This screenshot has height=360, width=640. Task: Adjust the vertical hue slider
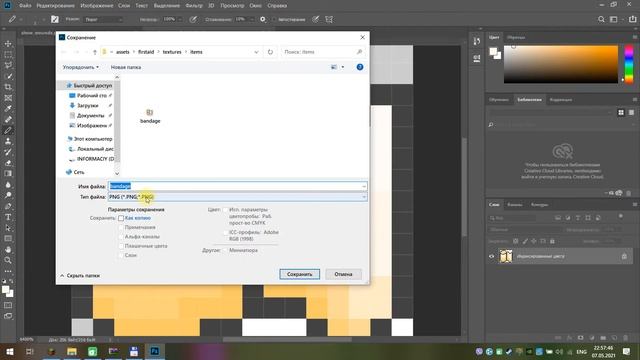(629, 64)
